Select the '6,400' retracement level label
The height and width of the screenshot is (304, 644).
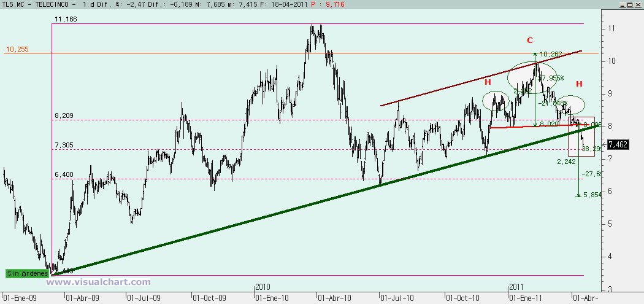coord(64,175)
